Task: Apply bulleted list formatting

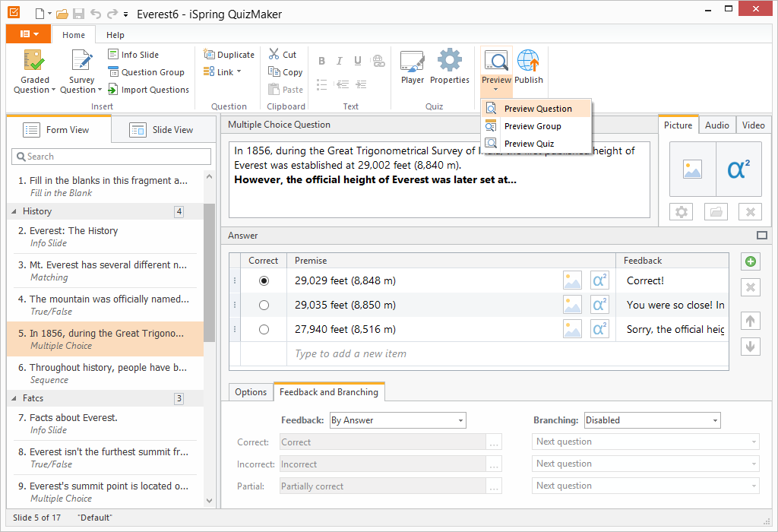Action: (321, 84)
